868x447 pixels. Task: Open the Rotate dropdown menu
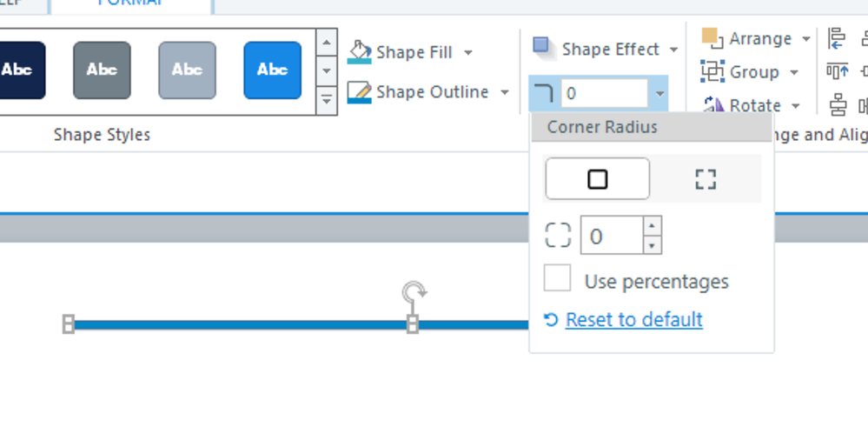[796, 105]
